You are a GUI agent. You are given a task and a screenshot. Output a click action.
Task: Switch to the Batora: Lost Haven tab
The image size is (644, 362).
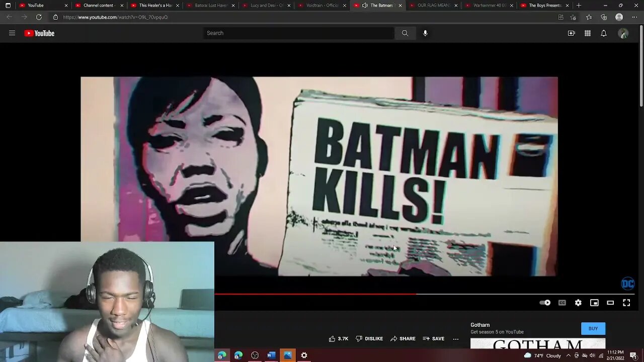point(210,6)
